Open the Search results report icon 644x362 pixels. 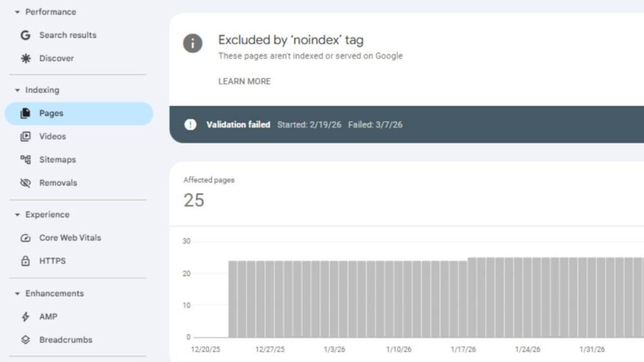(x=25, y=35)
